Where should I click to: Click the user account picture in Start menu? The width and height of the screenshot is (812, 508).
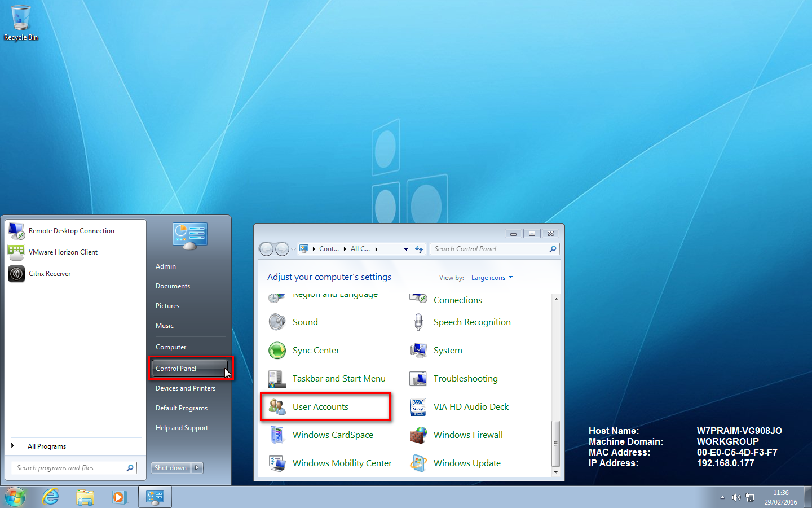click(x=190, y=235)
